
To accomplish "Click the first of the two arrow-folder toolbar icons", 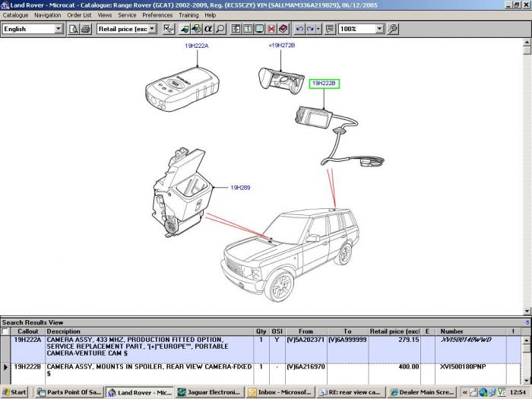I will [x=184, y=29].
